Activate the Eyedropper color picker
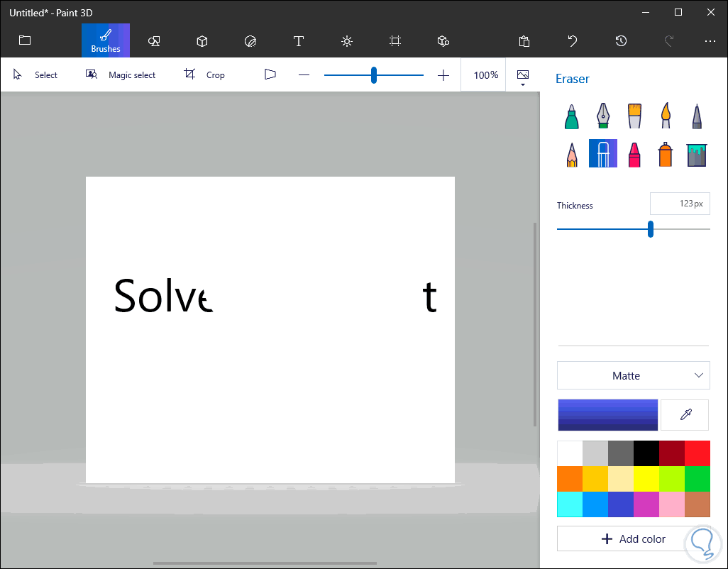The height and width of the screenshot is (569, 728). pyautogui.click(x=685, y=415)
